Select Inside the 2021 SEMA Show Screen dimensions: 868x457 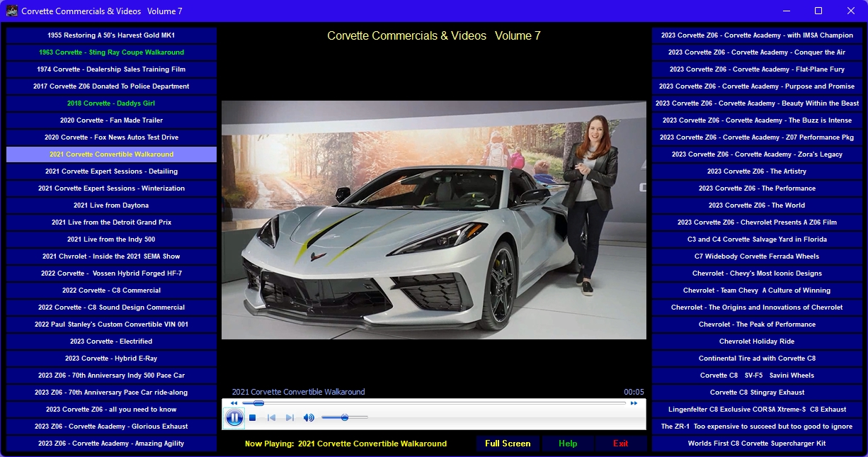111,256
